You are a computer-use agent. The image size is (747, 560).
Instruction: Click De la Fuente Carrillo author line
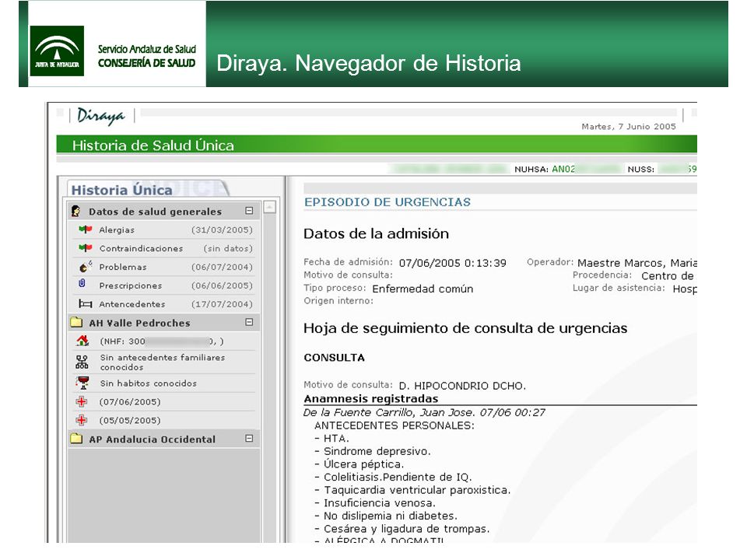point(425,412)
